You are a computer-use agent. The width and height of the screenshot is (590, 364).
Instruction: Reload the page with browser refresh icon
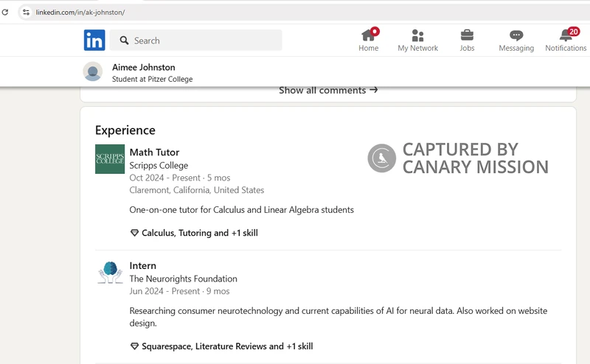click(5, 12)
